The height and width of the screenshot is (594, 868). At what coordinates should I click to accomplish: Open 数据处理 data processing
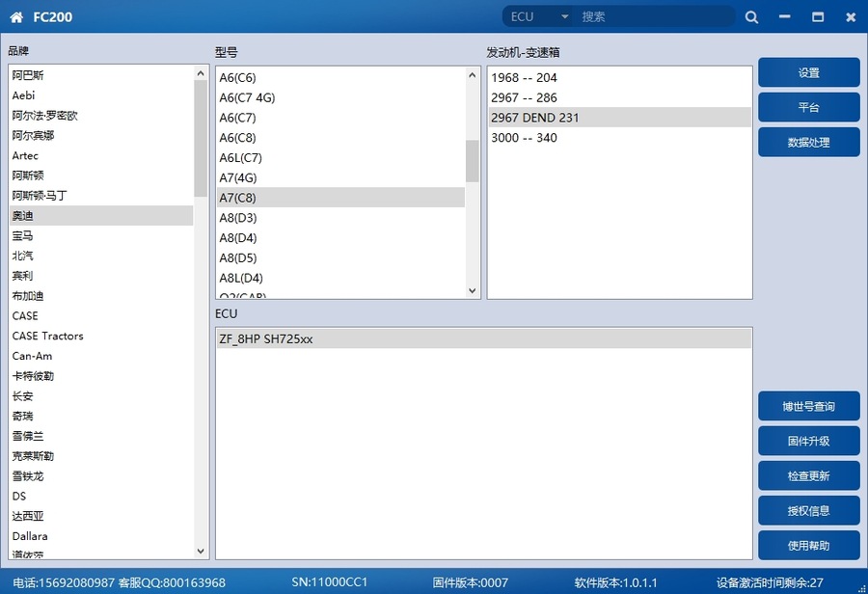click(809, 143)
